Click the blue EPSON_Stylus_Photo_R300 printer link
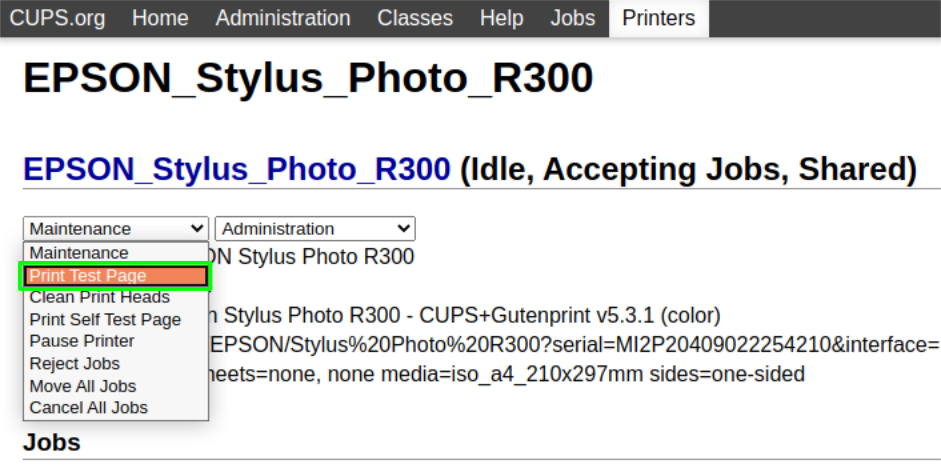 point(237,169)
